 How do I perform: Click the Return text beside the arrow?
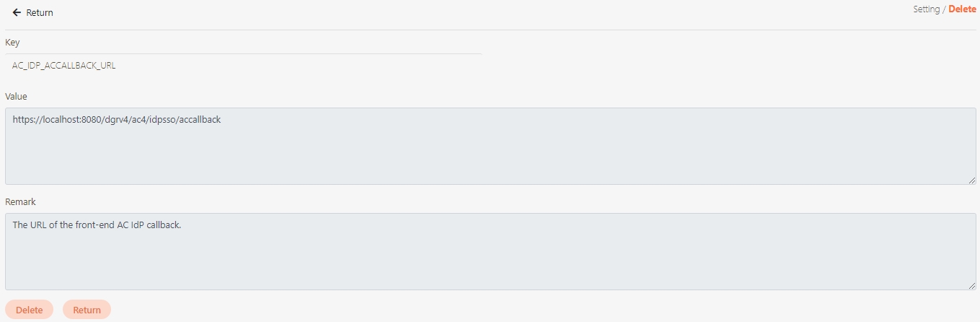(x=40, y=13)
